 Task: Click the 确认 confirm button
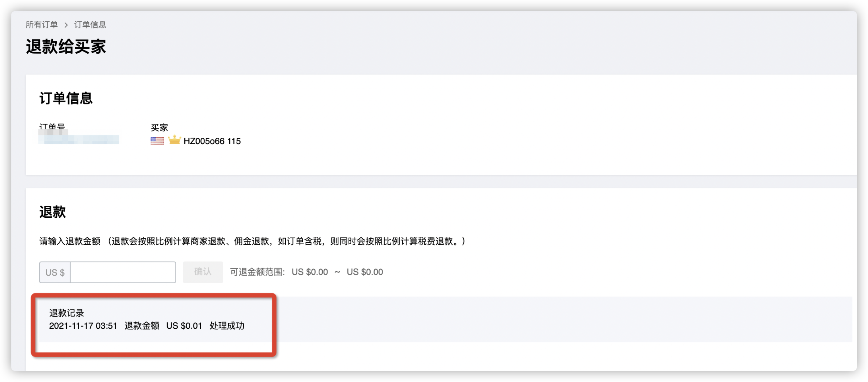point(203,272)
